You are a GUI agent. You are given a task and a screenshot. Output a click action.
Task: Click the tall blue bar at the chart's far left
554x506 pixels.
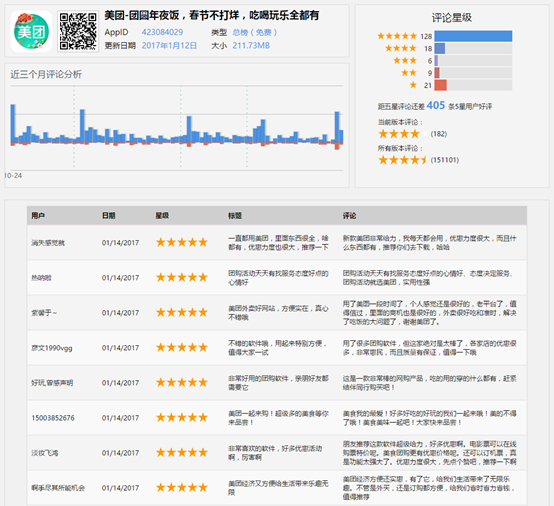point(13,123)
